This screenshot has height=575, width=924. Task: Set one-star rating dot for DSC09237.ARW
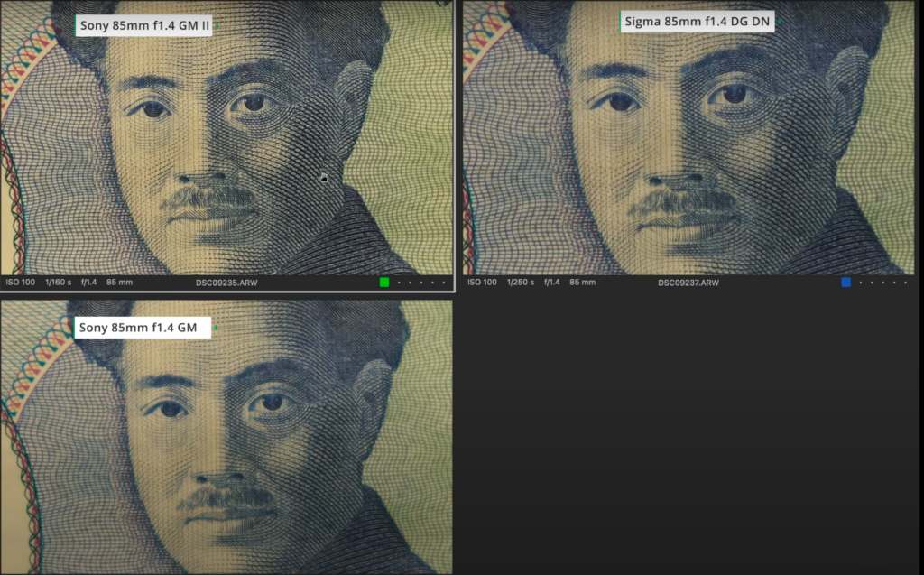pyautogui.click(x=861, y=283)
